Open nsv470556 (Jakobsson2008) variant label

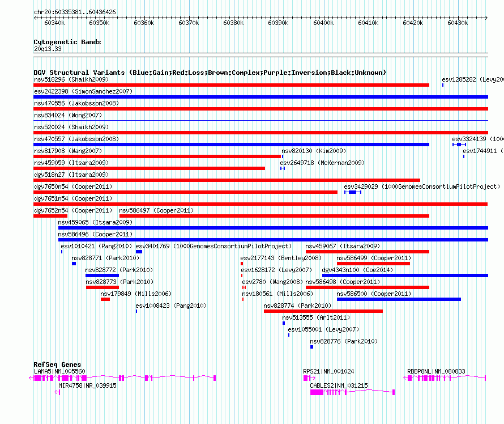click(x=76, y=103)
